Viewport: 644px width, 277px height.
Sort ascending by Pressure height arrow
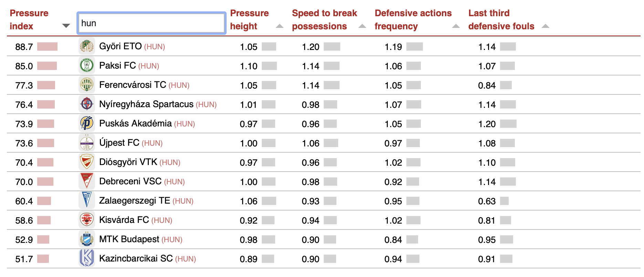pyautogui.click(x=280, y=26)
